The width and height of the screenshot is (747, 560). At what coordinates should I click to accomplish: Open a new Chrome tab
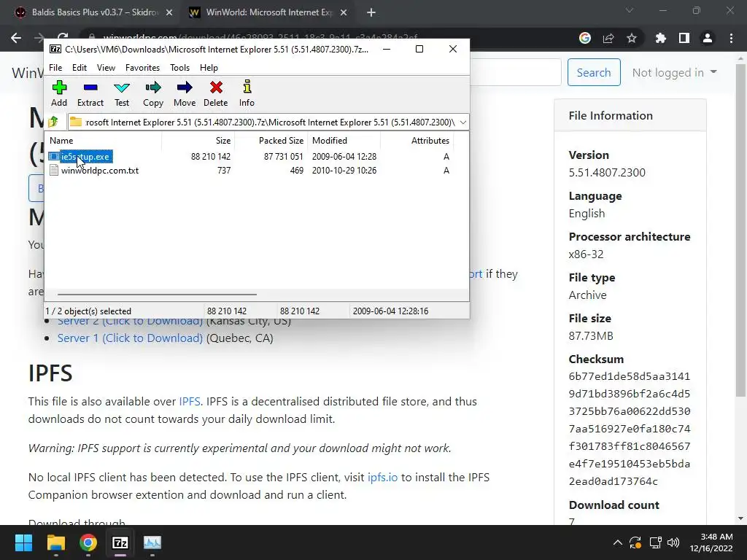pos(371,12)
